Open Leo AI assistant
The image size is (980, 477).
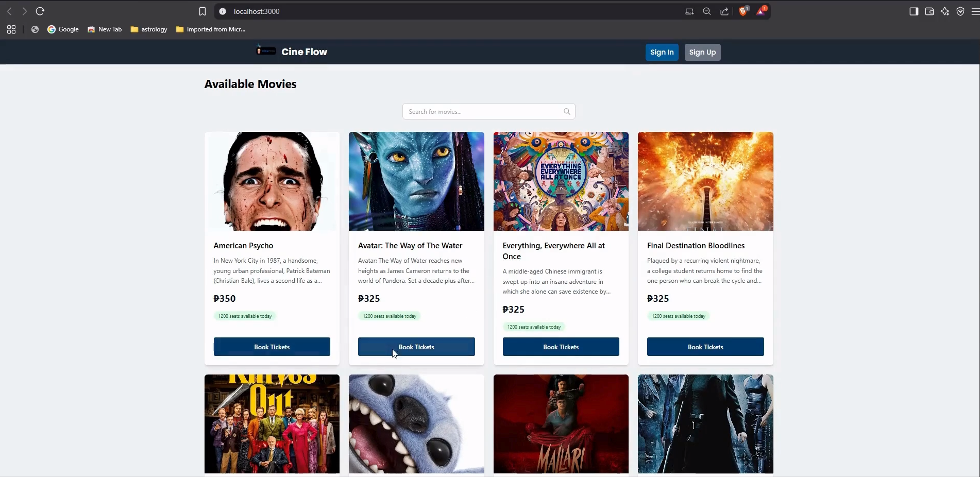pos(945,11)
